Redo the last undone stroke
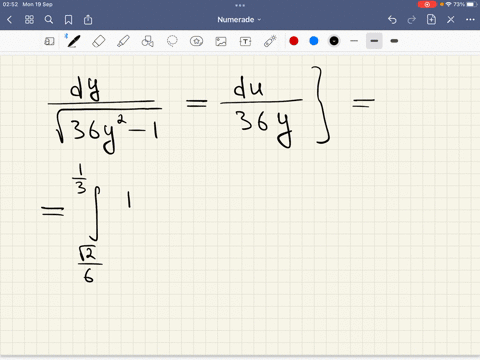Image resolution: width=480 pixels, height=360 pixels. point(412,20)
